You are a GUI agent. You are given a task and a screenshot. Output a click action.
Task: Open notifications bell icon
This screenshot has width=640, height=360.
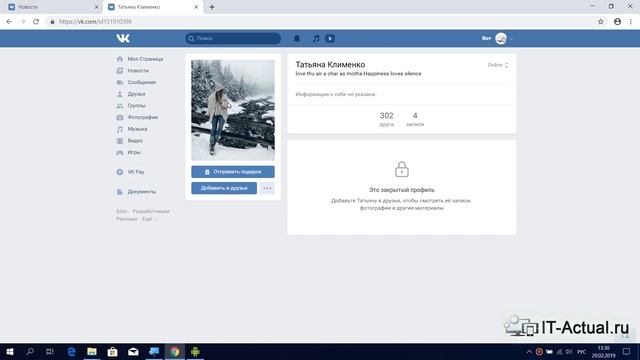297,38
